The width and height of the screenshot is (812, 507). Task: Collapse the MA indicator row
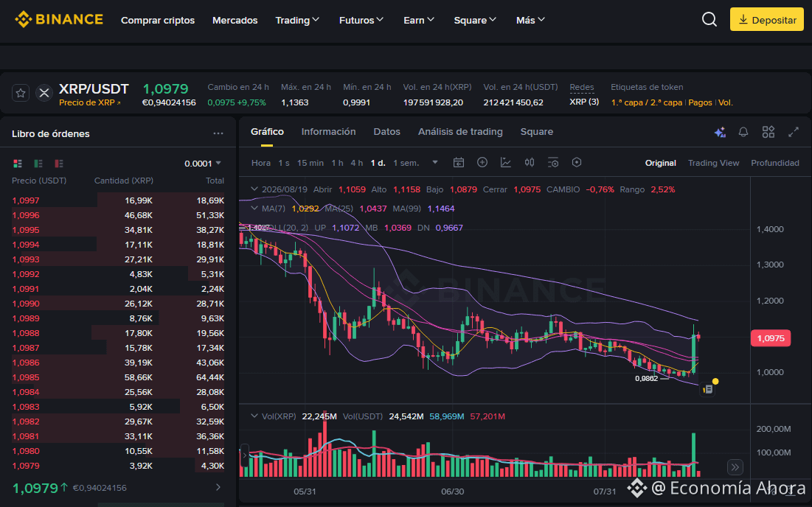point(254,209)
